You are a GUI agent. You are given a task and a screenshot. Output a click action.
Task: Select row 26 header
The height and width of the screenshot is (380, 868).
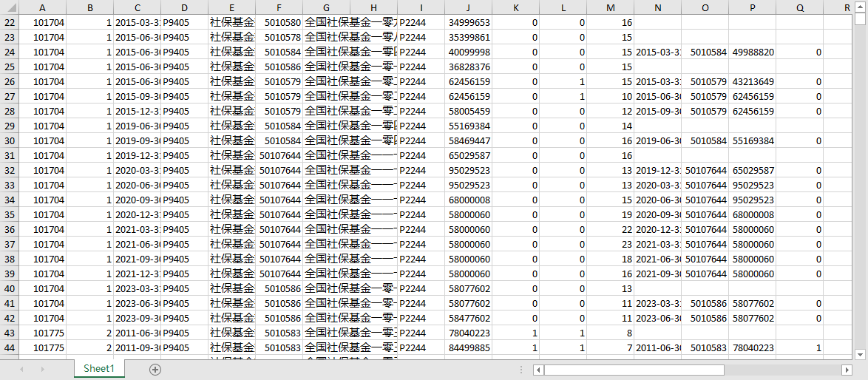(x=10, y=82)
